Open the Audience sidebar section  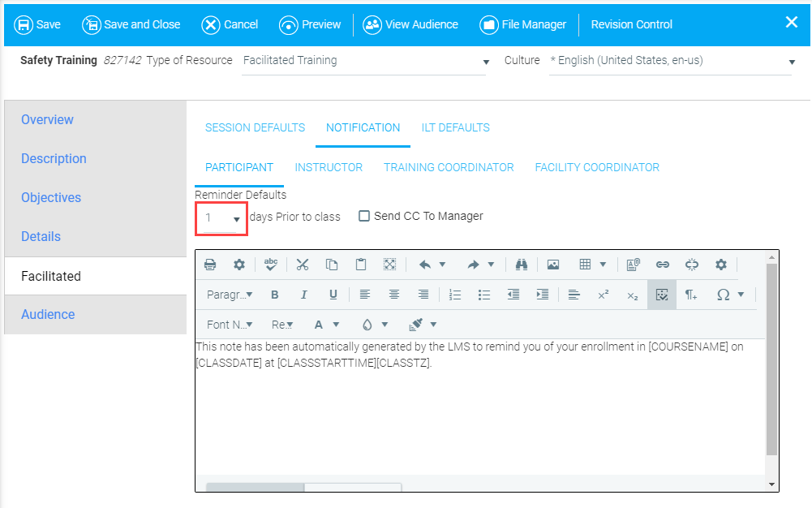48,314
